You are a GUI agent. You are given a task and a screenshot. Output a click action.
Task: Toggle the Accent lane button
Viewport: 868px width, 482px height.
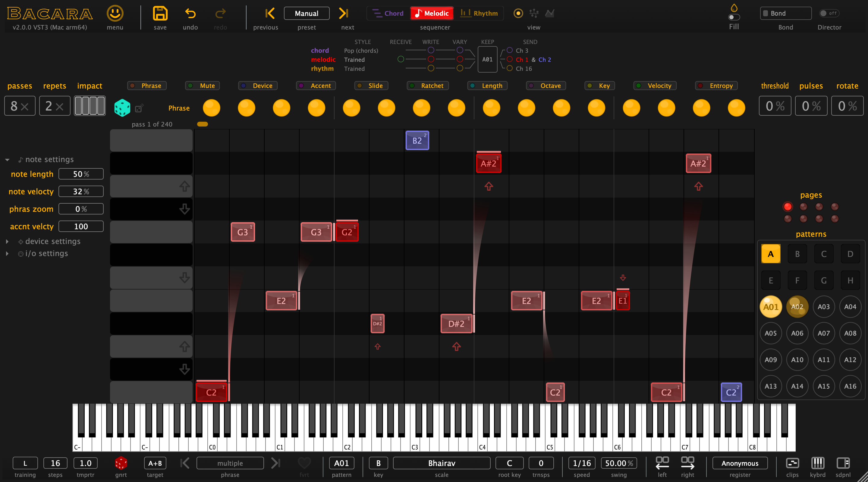(316, 86)
